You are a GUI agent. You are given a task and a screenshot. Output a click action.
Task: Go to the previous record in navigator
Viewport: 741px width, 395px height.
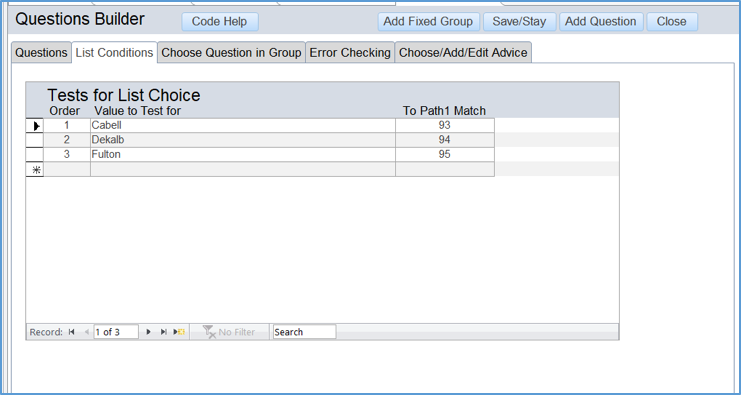pyautogui.click(x=86, y=332)
